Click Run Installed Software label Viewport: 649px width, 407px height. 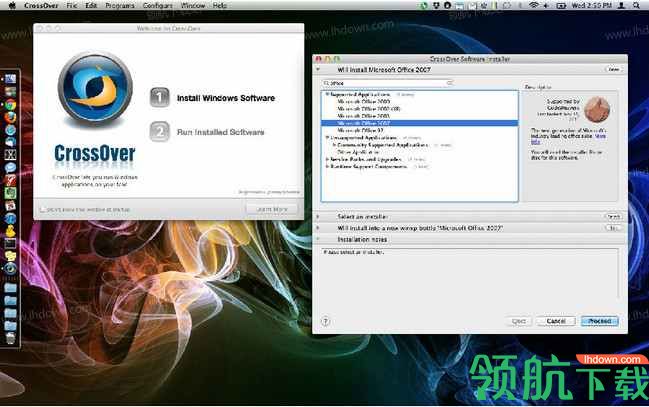click(221, 132)
